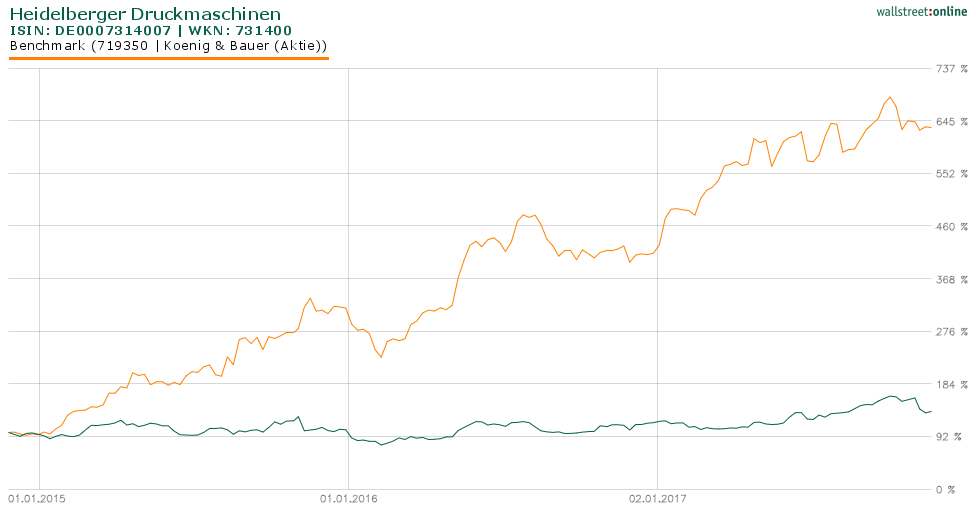976x510 pixels.
Task: Click the 276 % axis label
Action: coord(951,332)
